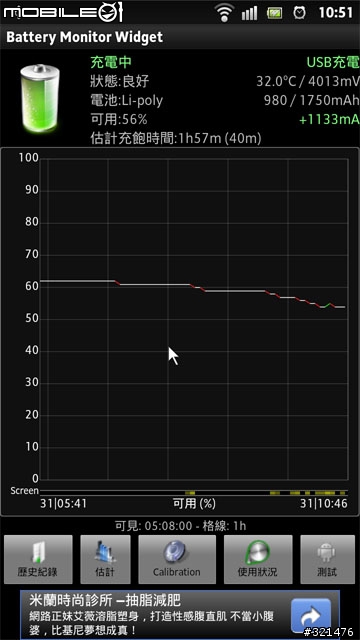Viewport: 360px width, 640px height.
Task: Tap the 10:51 clock in status bar
Action: tap(336, 13)
